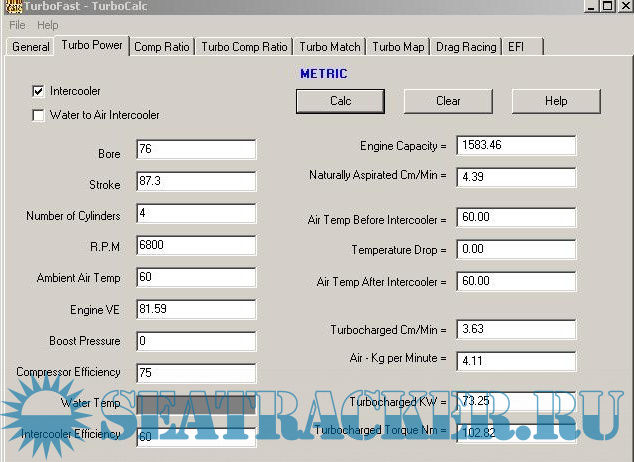The height and width of the screenshot is (462, 634).
Task: Click the Engine Capacity output field
Action: 516,146
